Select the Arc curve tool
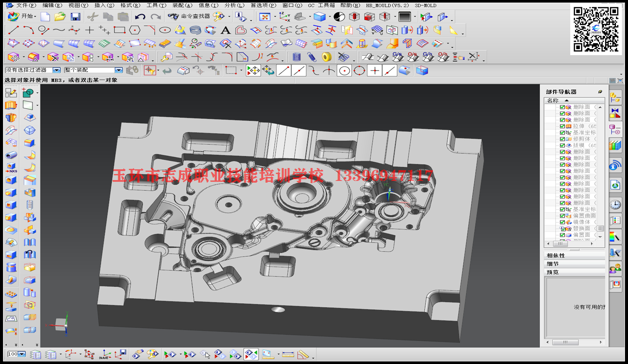Screen dimensions: 628x364 (28, 30)
